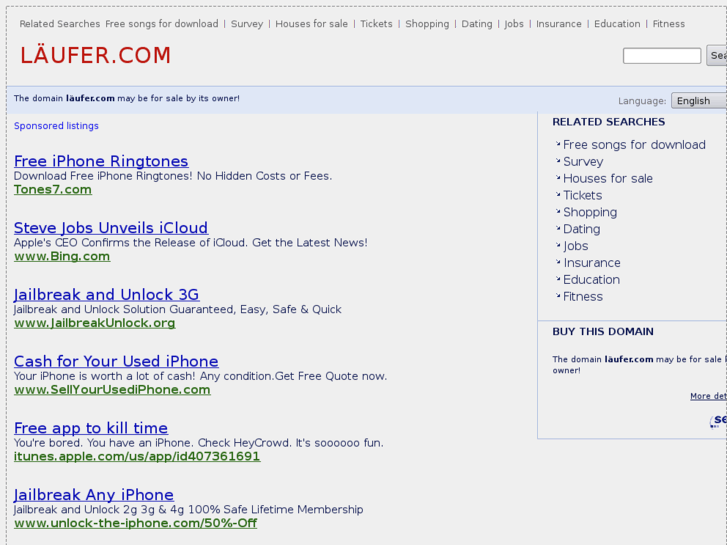Click the You're bored HeyCrowd description text
This screenshot has width=727, height=545.
coord(198,443)
